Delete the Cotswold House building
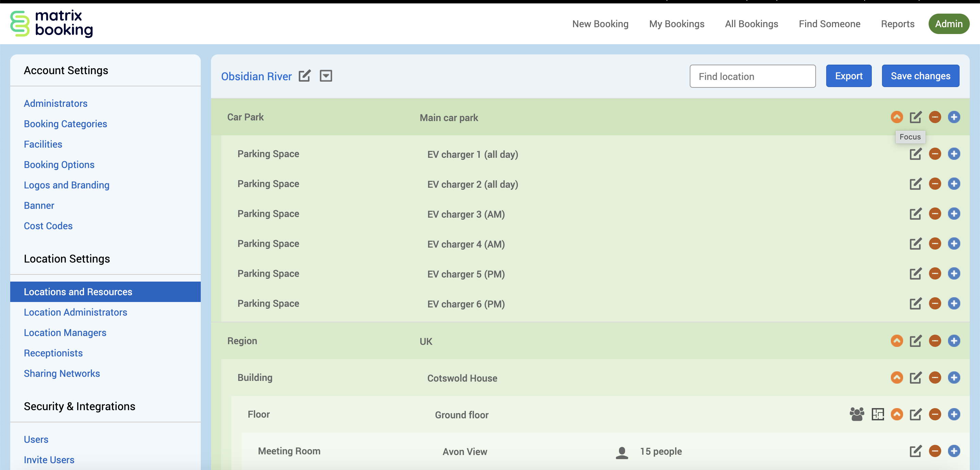The width and height of the screenshot is (980, 470). click(934, 377)
